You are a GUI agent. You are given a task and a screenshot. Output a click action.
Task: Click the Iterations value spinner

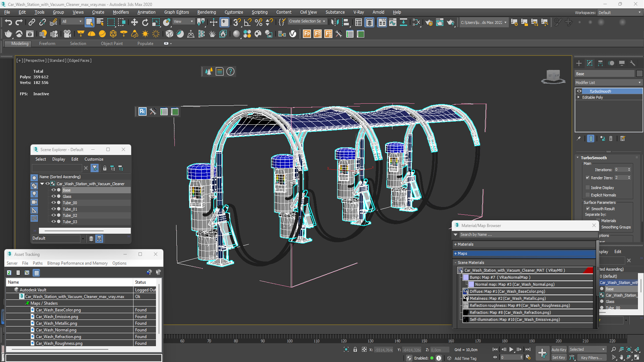point(629,170)
